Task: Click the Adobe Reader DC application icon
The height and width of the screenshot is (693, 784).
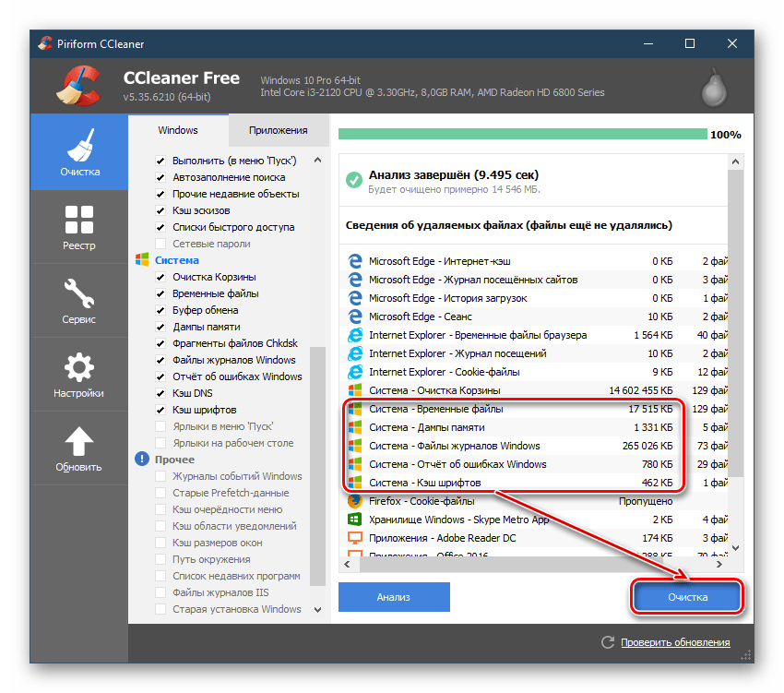Action: coord(355,538)
